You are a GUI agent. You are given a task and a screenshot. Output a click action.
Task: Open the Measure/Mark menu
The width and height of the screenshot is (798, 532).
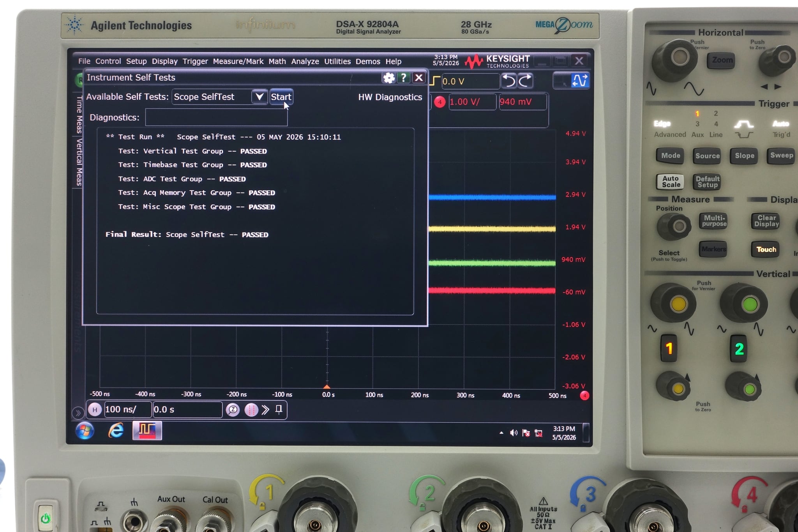[238, 61]
